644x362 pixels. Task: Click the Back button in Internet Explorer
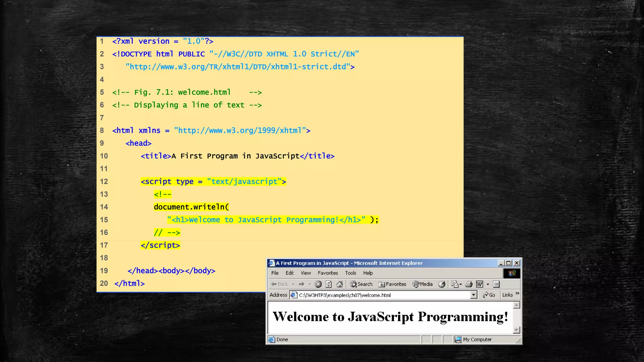[280, 284]
